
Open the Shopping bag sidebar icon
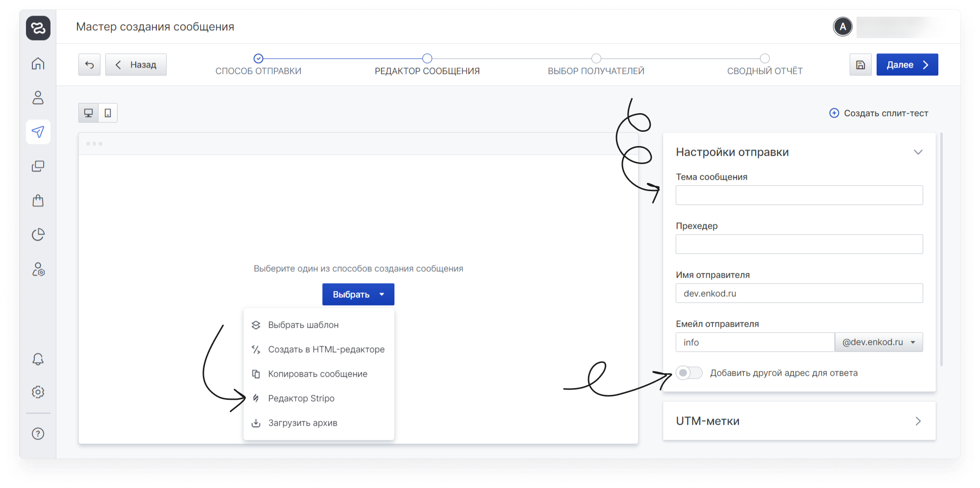point(38,200)
